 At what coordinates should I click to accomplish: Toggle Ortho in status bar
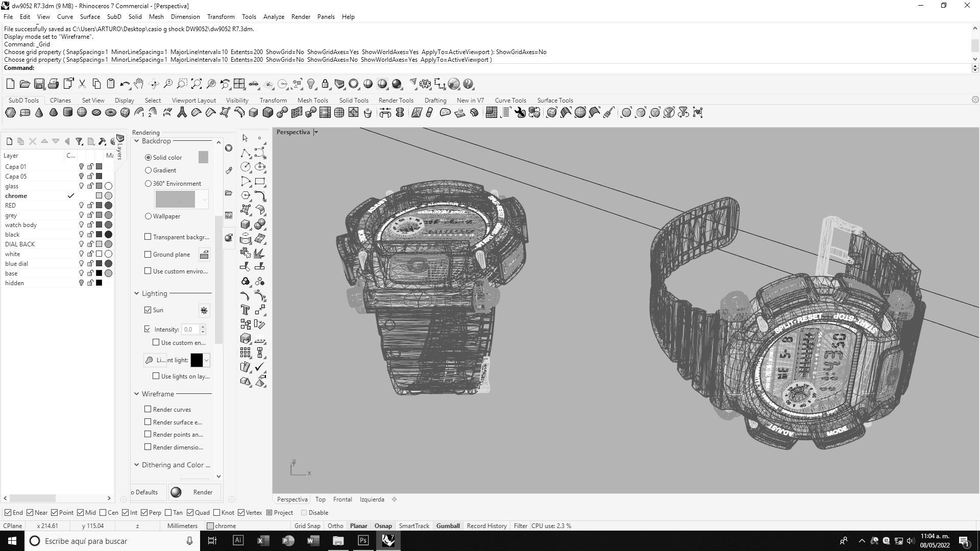point(335,526)
